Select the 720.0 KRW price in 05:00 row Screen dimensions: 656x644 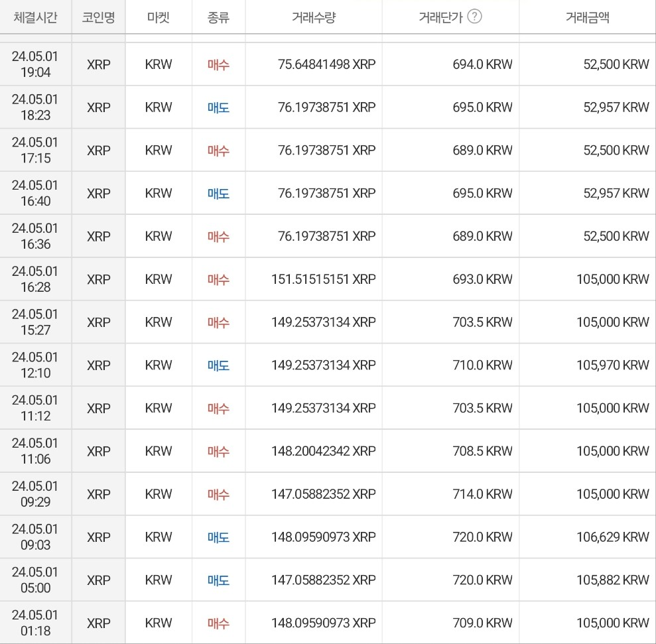pos(482,580)
